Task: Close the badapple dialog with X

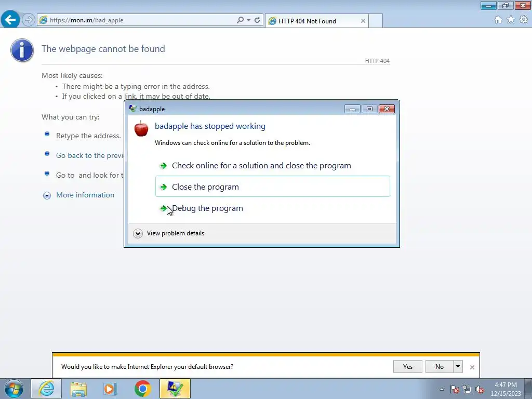Action: (x=387, y=109)
